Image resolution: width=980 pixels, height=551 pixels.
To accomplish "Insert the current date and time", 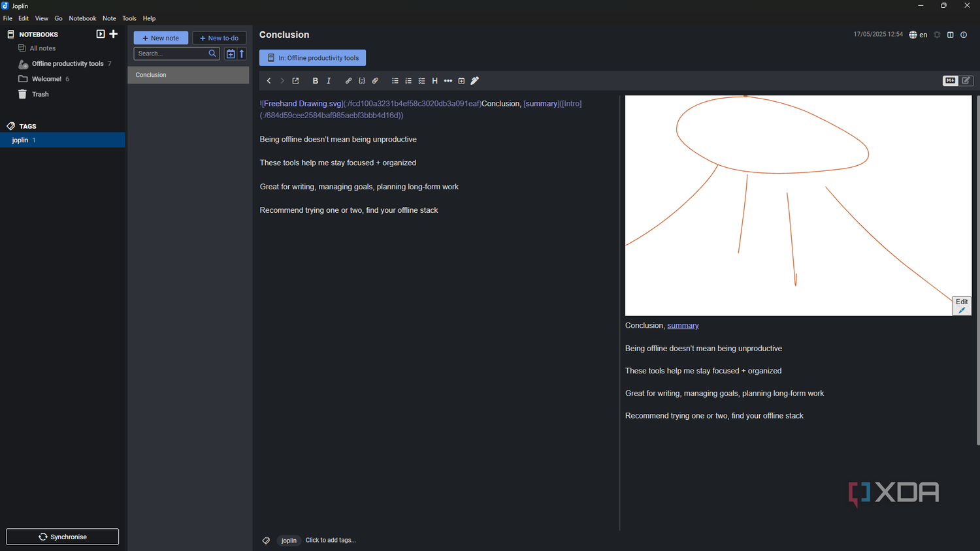I will pos(461,81).
